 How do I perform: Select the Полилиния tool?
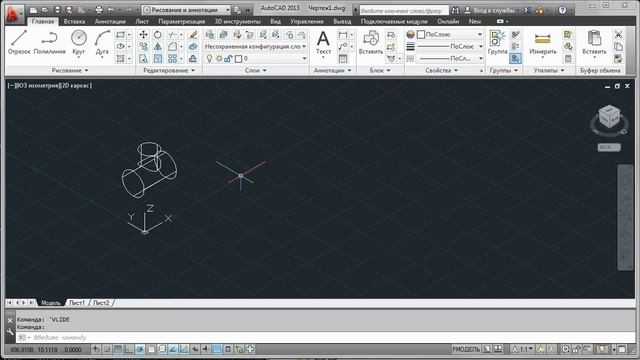click(x=49, y=42)
